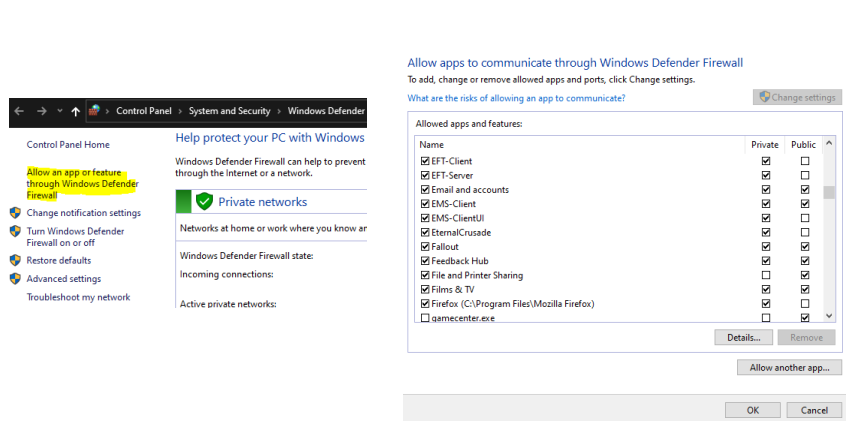Click shield icon beside Restore defaults
Image resolution: width=854 pixels, height=435 pixels.
point(15,260)
